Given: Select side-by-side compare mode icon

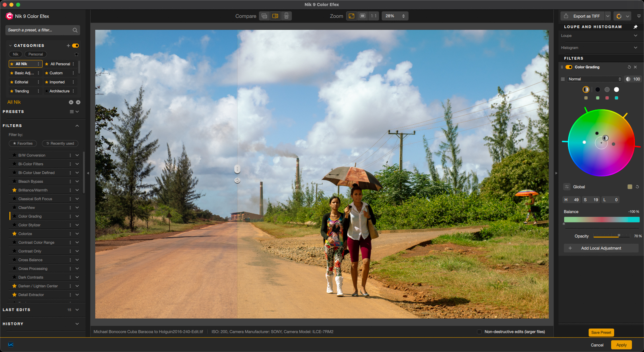Looking at the screenshot, I should click(286, 16).
